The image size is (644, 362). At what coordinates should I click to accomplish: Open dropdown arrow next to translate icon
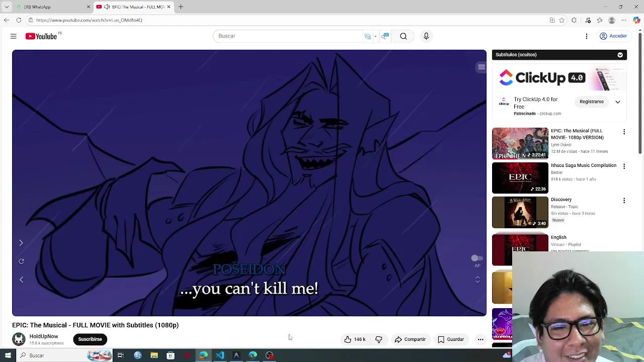point(375,36)
